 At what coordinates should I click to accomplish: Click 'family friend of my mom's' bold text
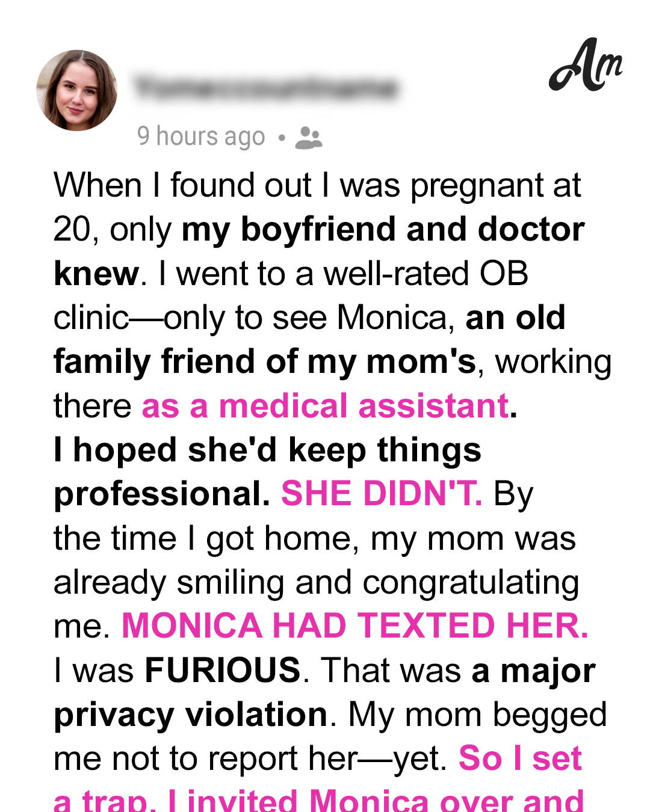coord(265,362)
